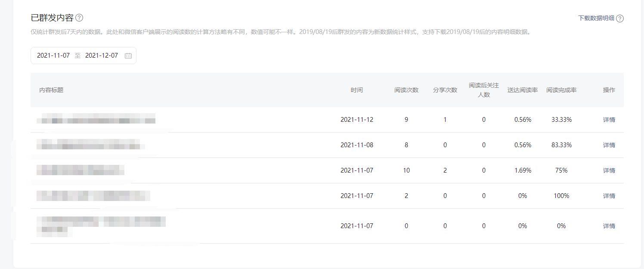The image size is (644, 269).
Task: Click the help icon beside 已群发内容
Action: pyautogui.click(x=79, y=18)
